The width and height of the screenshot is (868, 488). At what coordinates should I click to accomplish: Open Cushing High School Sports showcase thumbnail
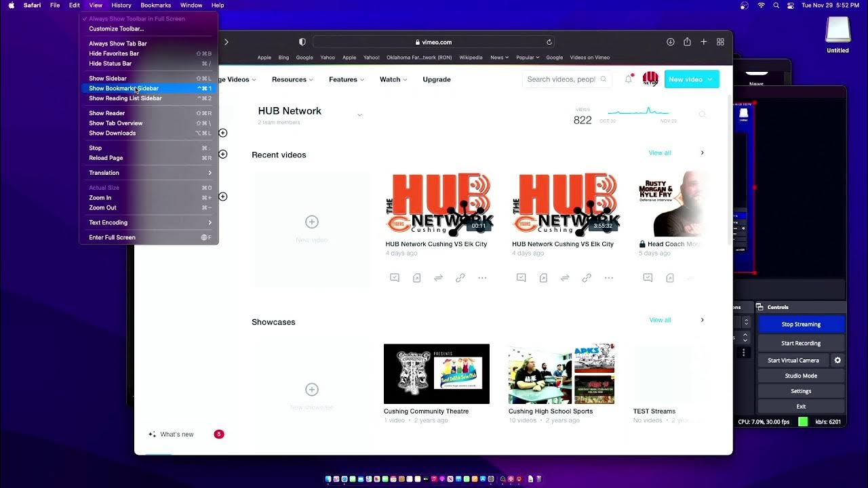pos(561,374)
